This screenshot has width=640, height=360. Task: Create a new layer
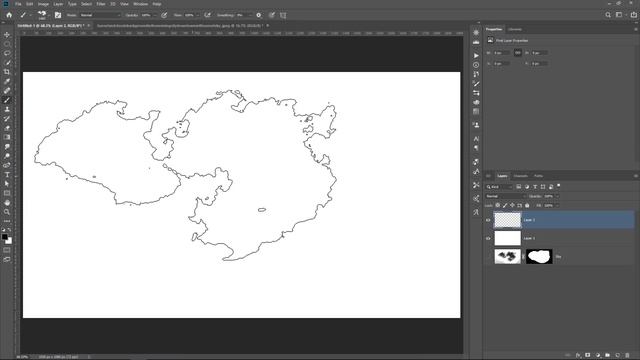(x=618, y=356)
